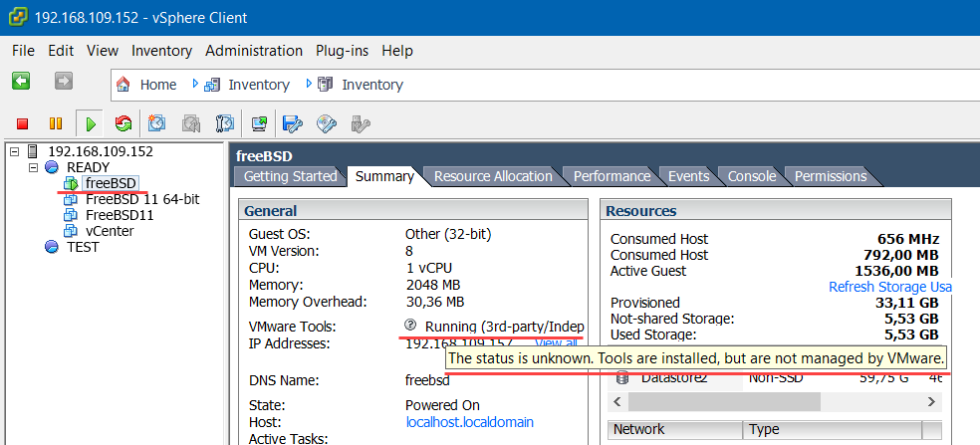Click the host server icon 192.168.109.152
This screenshot has width=980, height=445.
pos(34,151)
